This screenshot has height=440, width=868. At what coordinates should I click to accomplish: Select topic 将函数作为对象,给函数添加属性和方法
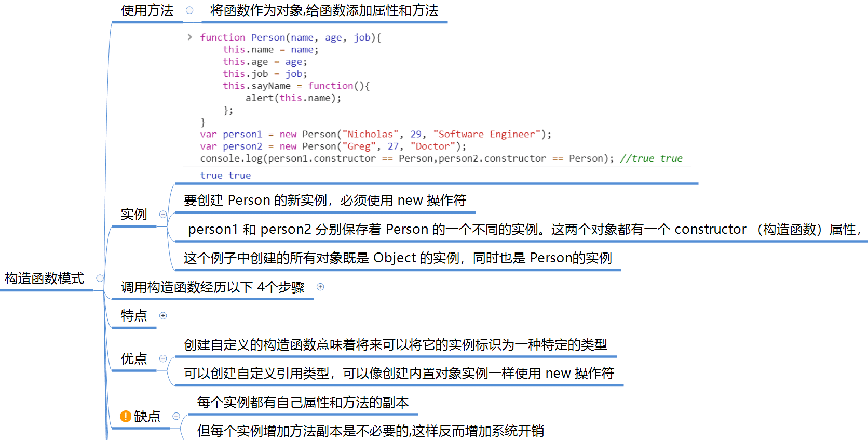324,10
